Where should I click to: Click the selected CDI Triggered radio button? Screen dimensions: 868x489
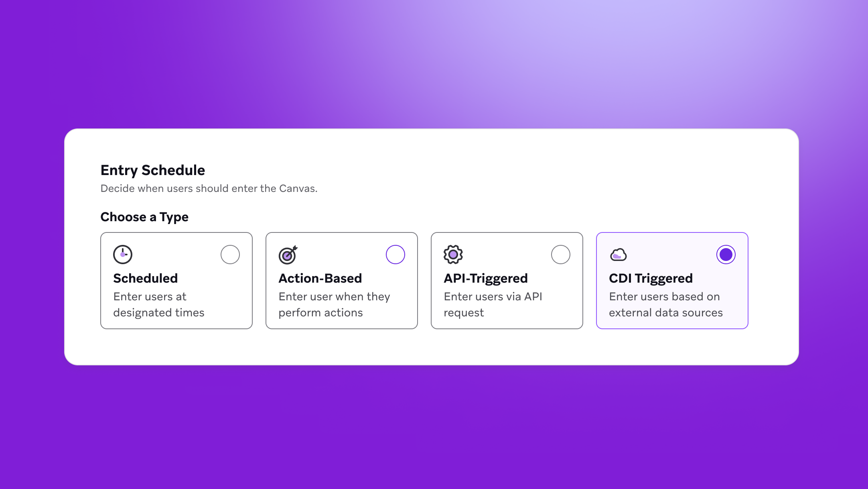726,255
